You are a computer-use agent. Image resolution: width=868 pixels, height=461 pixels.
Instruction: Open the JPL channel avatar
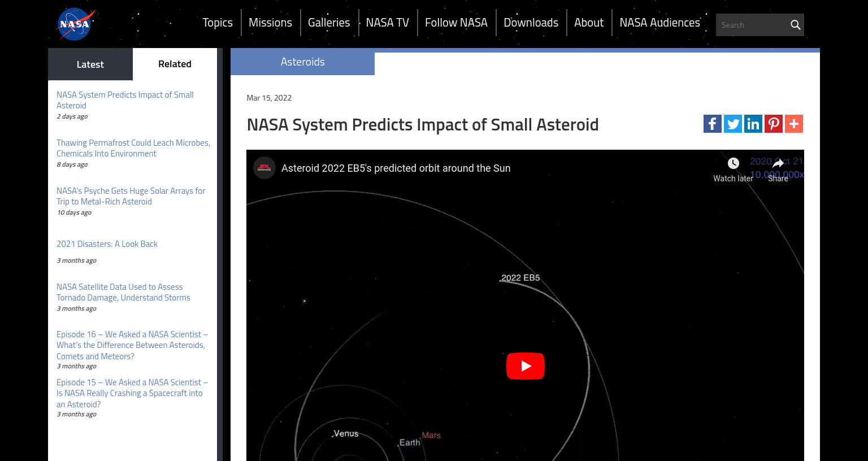(x=264, y=168)
